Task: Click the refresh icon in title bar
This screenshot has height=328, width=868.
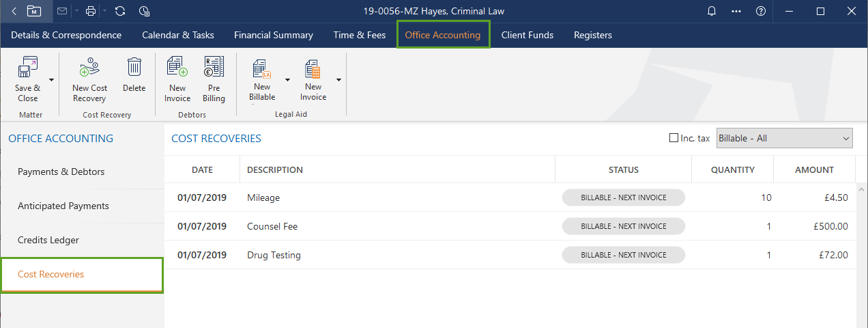Action: pyautogui.click(x=120, y=11)
